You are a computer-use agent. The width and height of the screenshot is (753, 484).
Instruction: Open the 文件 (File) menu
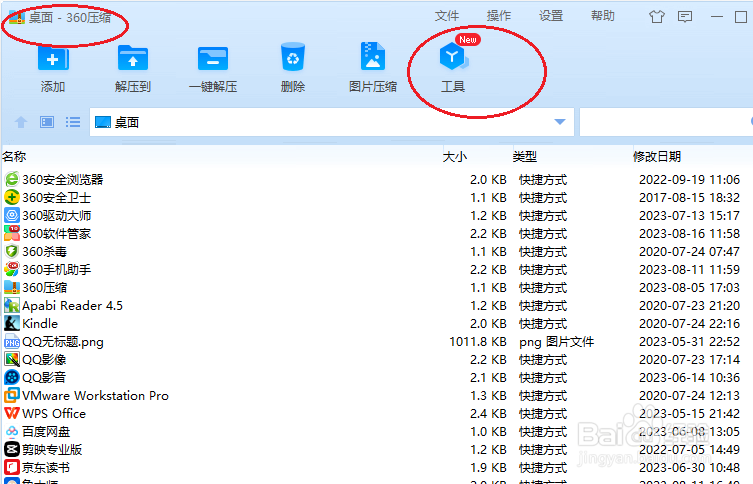447,16
